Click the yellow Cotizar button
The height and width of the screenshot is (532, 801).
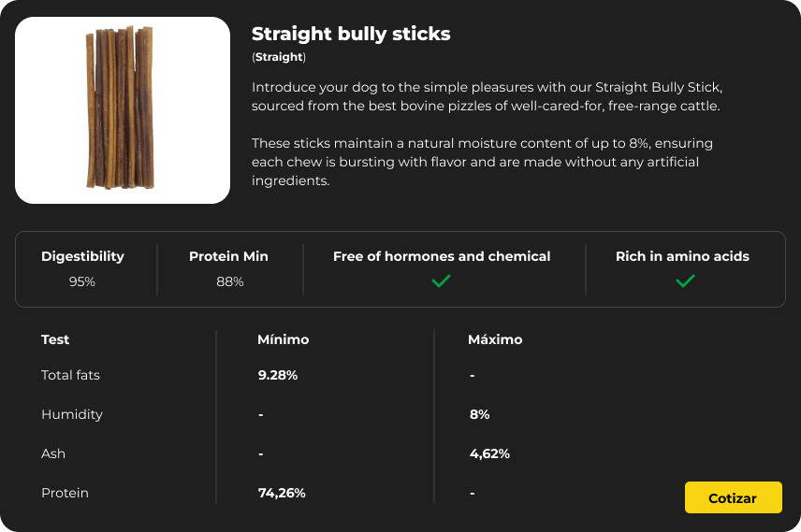click(x=733, y=497)
